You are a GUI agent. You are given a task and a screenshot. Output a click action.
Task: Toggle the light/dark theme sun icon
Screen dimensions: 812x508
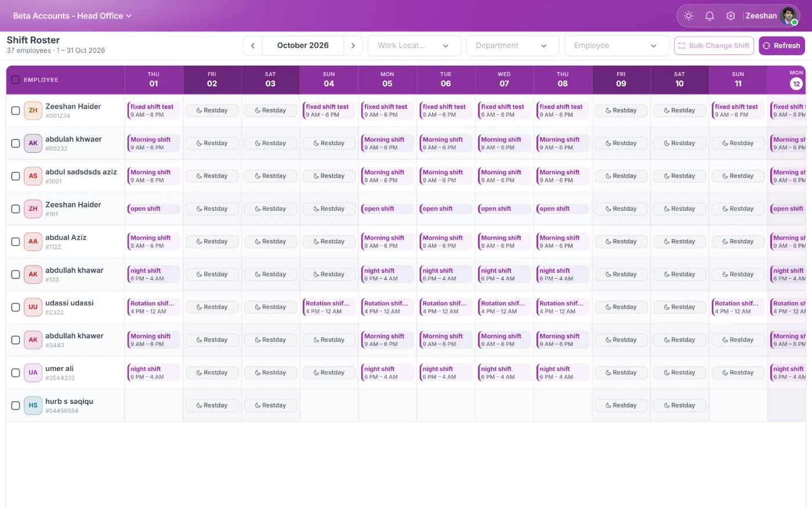pos(688,16)
